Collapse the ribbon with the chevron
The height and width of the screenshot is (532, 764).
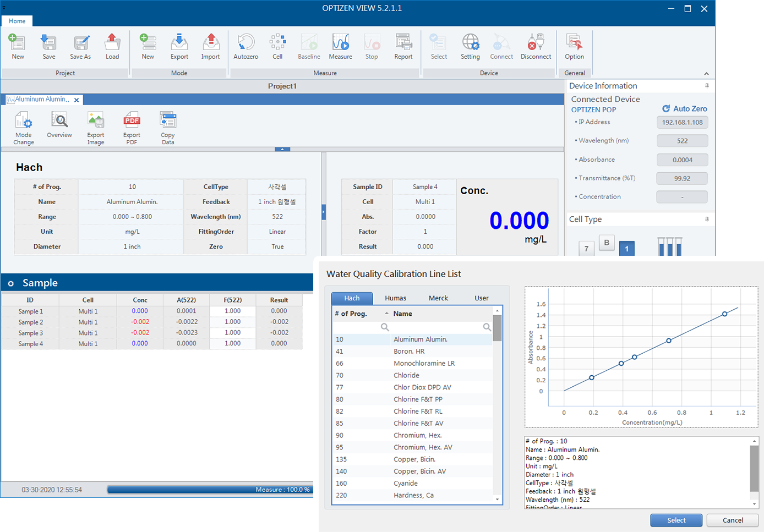coord(706,74)
